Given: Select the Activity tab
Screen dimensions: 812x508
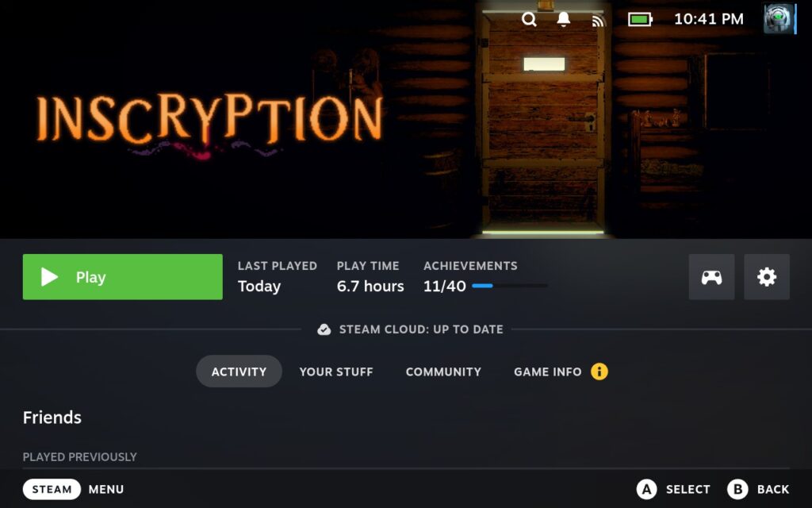Looking at the screenshot, I should [x=239, y=371].
